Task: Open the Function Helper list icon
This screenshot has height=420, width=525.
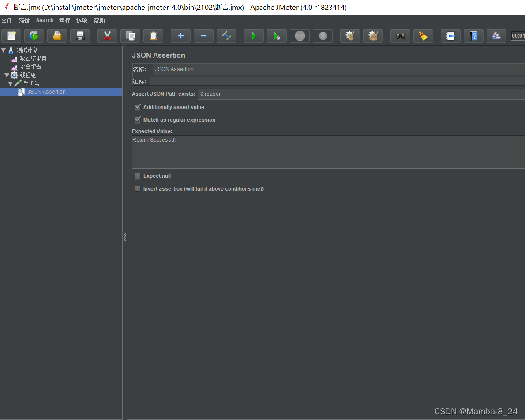Action: [451, 36]
